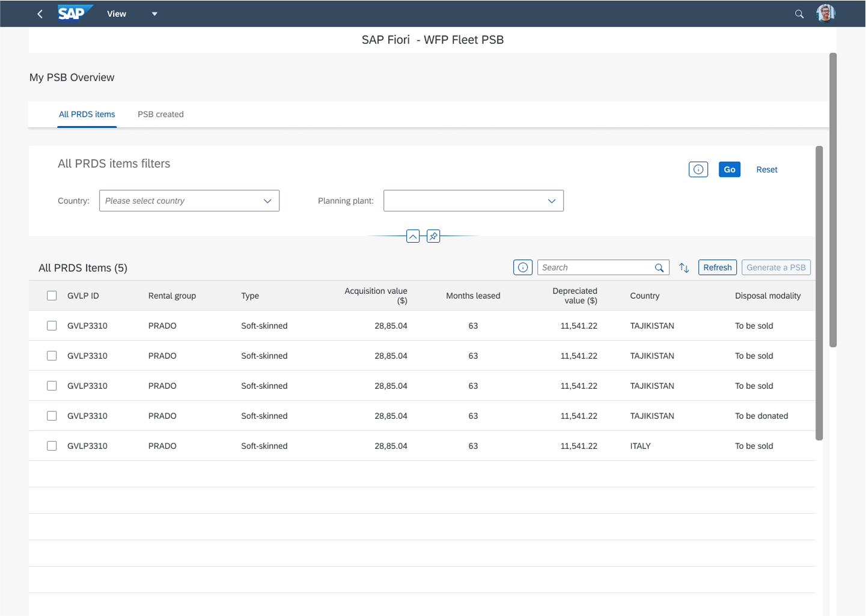Click the Months leased column header
866x616 pixels.
[473, 296]
